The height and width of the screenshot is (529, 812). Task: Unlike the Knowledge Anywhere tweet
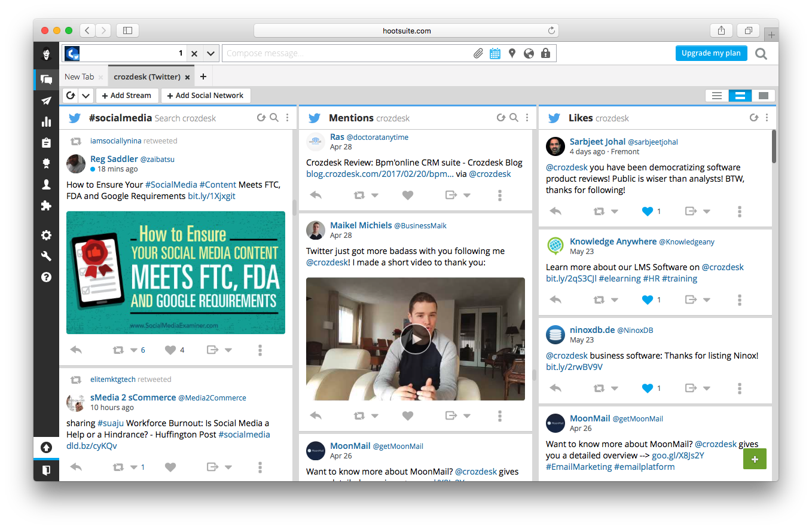(x=647, y=299)
